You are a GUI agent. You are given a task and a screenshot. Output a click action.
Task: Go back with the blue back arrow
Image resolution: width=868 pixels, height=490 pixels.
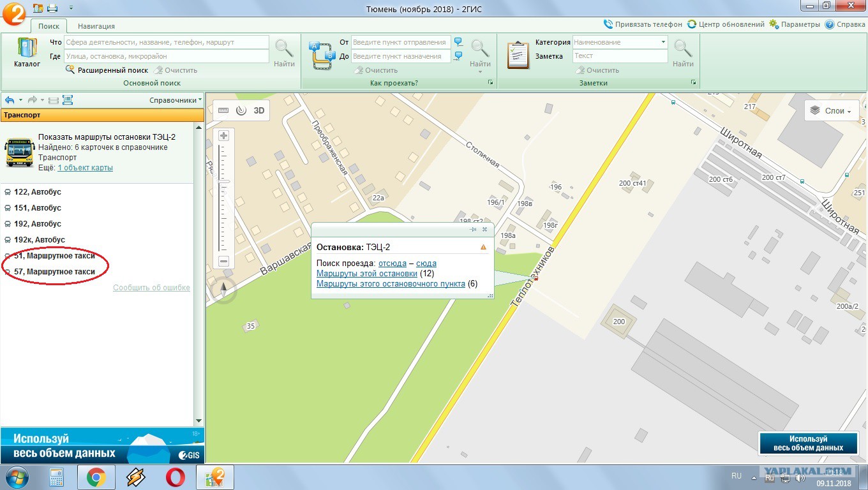click(x=10, y=100)
